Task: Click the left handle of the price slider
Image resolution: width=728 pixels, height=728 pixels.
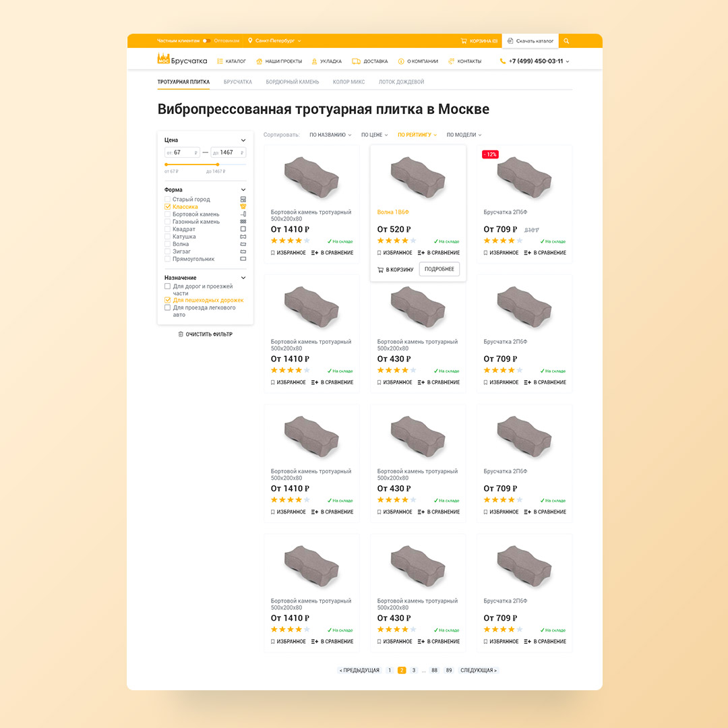Action: (166, 164)
